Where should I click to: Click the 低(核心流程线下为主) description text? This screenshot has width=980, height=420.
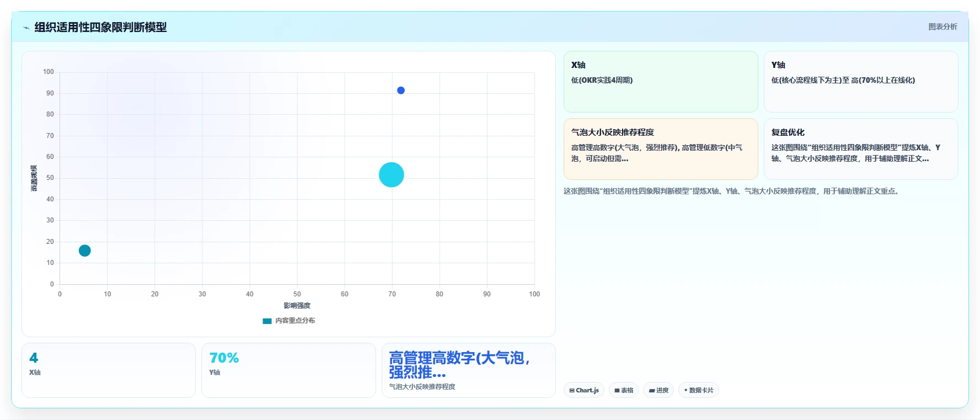click(843, 80)
